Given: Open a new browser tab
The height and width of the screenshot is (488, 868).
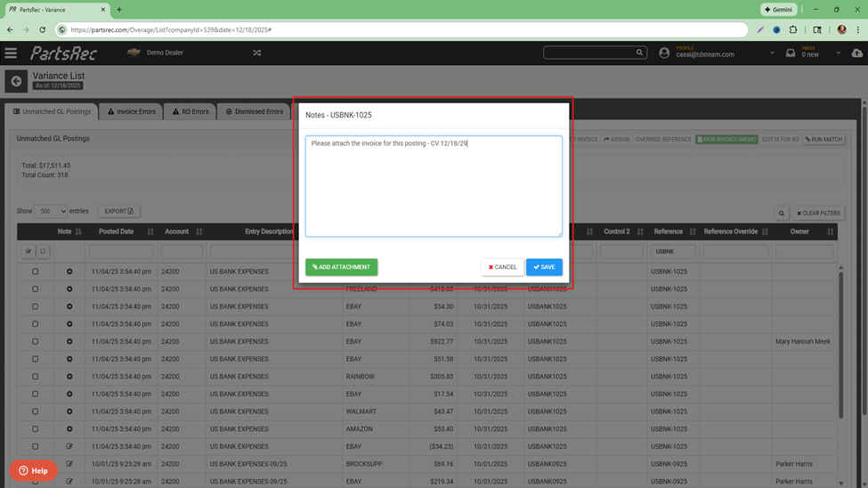Looking at the screenshot, I should pyautogui.click(x=119, y=10).
